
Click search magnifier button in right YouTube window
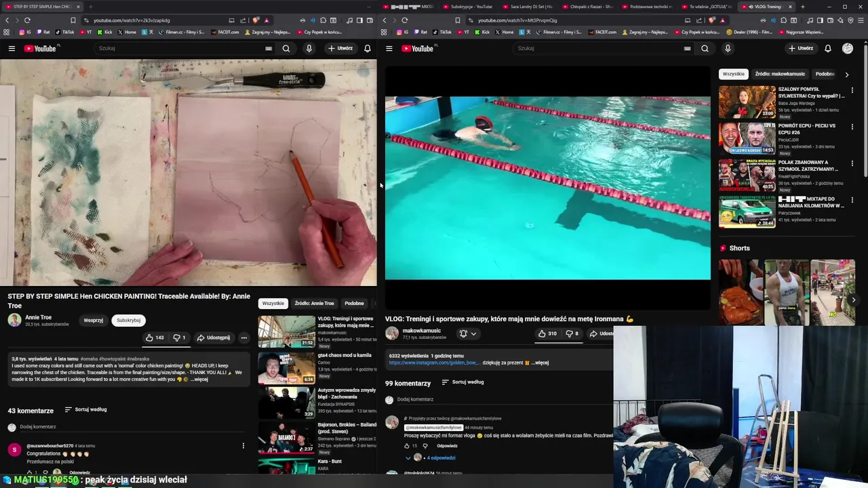705,48
